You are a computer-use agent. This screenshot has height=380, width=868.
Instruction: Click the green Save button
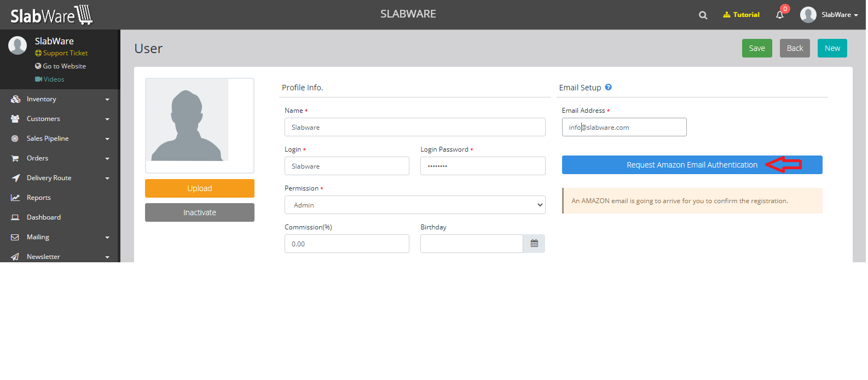click(757, 48)
